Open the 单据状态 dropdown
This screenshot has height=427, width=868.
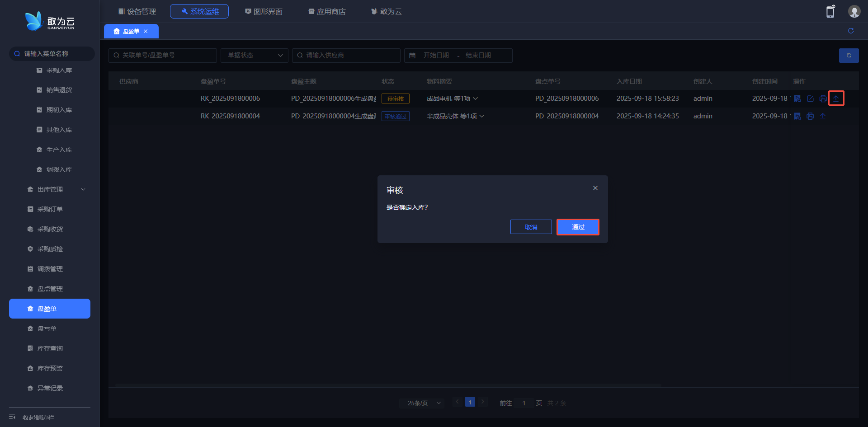pos(255,55)
